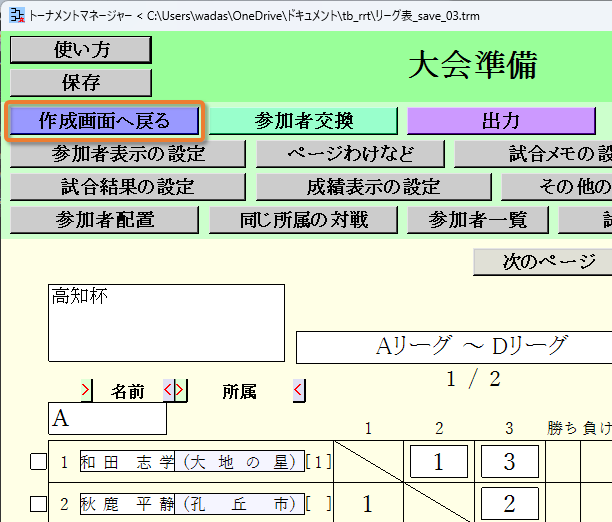Select the name 秋鹿 平静

127,504
